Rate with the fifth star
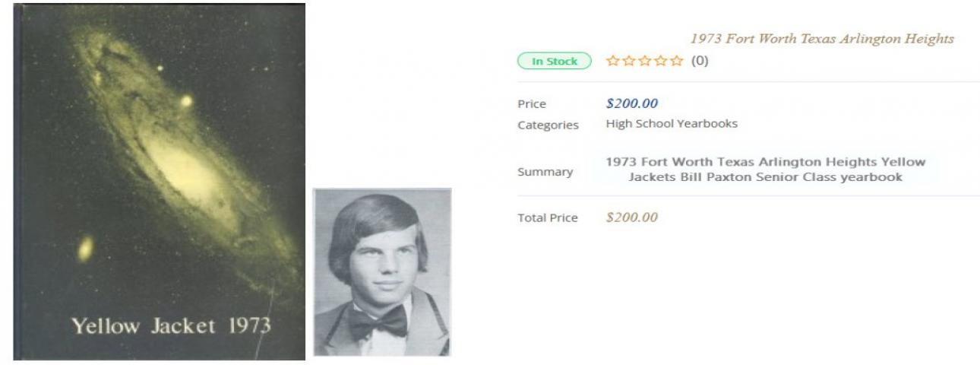The image size is (980, 365). point(678,62)
